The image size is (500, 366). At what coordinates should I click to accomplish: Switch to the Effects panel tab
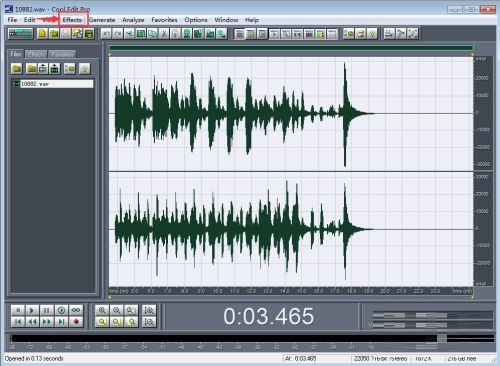tap(36, 54)
